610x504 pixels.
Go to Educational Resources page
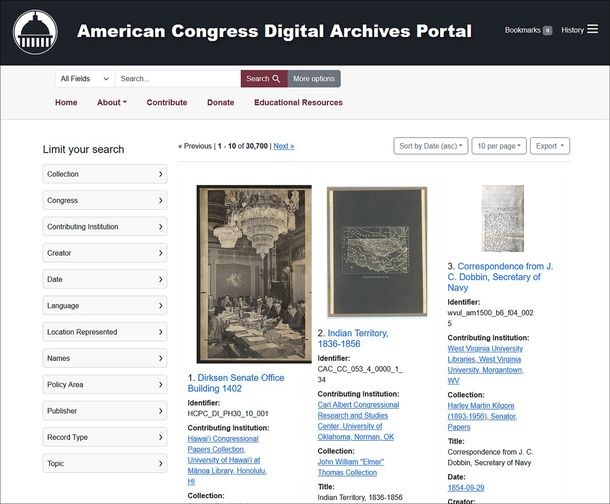tap(298, 102)
